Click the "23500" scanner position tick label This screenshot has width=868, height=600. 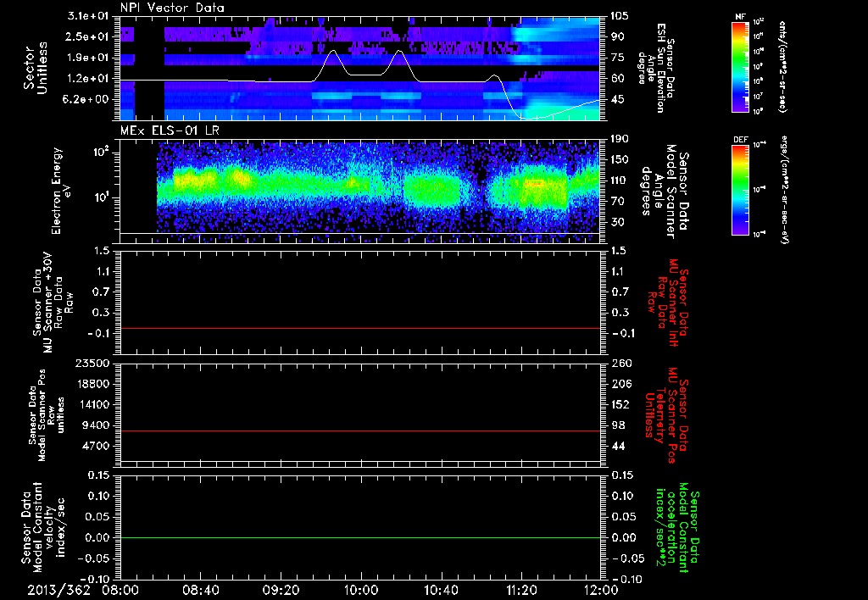pos(93,363)
